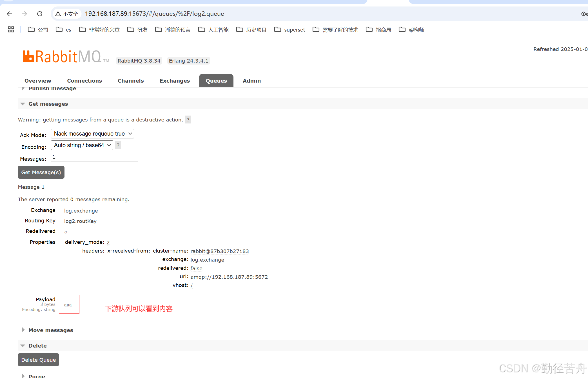The height and width of the screenshot is (378, 588).
Task: Click the browser back arrow
Action: (x=9, y=14)
